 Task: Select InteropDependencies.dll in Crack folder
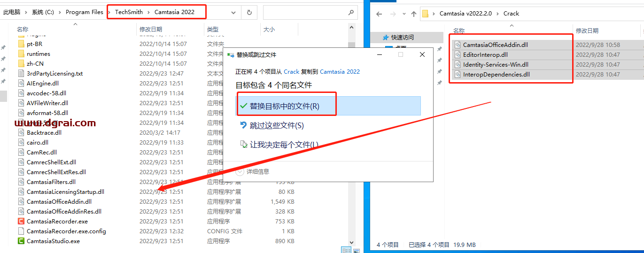(x=497, y=75)
